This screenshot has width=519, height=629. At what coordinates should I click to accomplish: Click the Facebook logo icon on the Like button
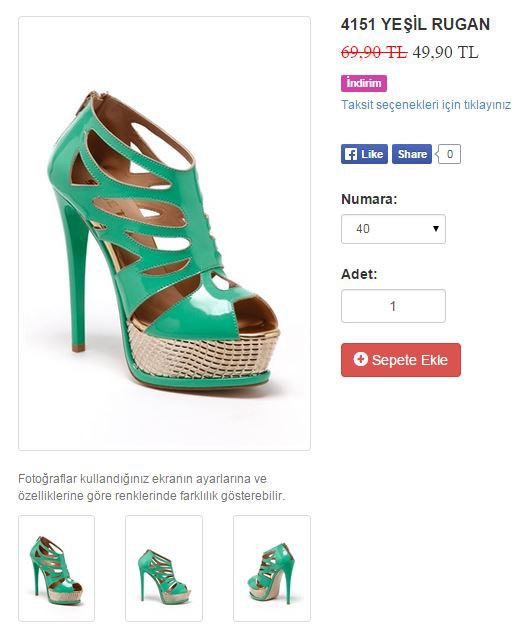click(351, 154)
